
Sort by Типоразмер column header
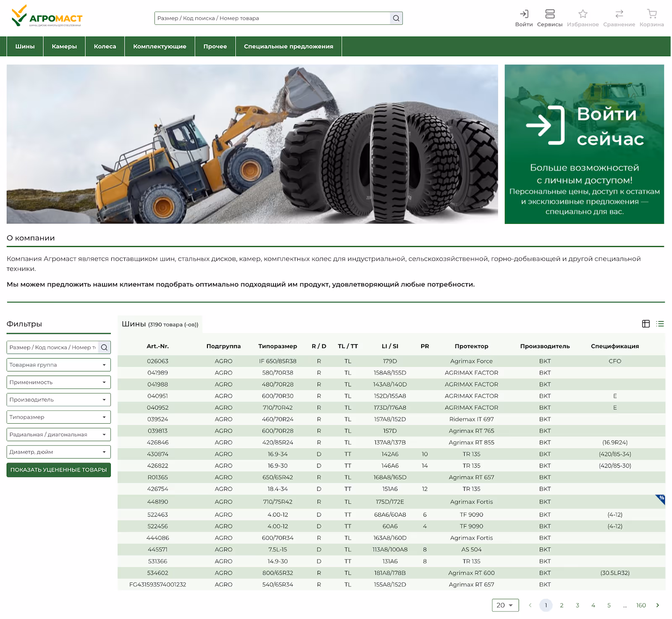pyautogui.click(x=278, y=346)
